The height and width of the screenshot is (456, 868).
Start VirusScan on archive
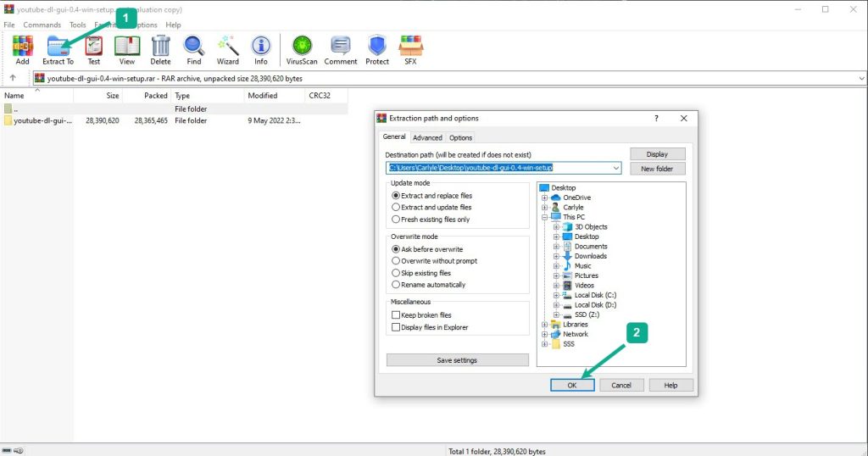tap(302, 50)
